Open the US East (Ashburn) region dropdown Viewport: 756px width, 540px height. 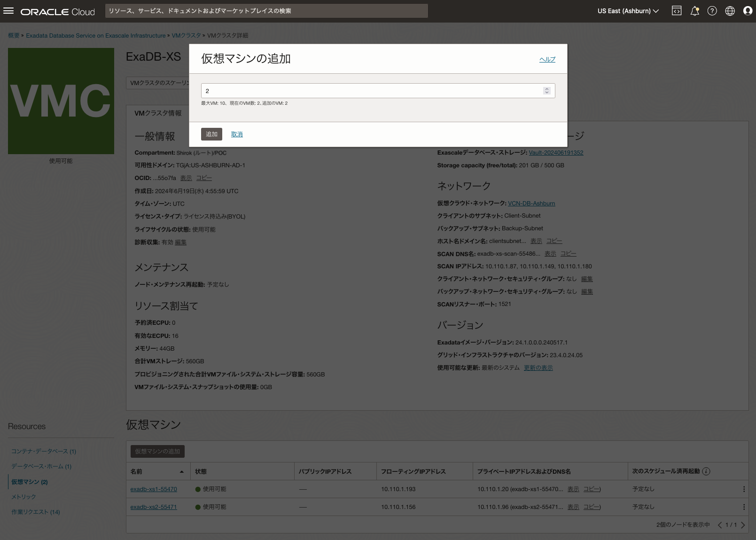(628, 11)
